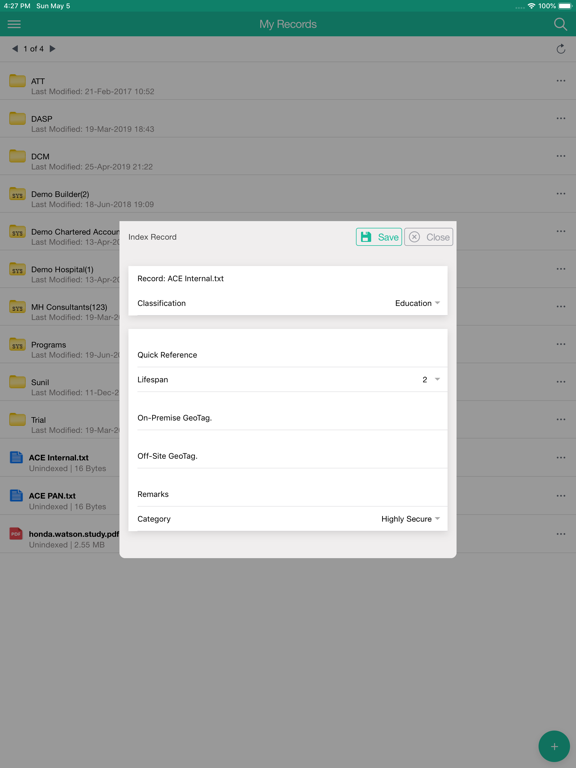
Task: Go to next page arrow
Action: click(52, 48)
